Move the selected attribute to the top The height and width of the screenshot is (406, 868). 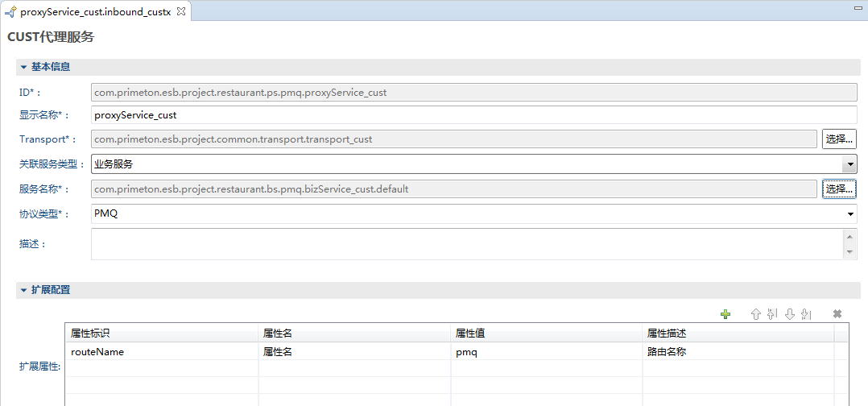tap(772, 314)
